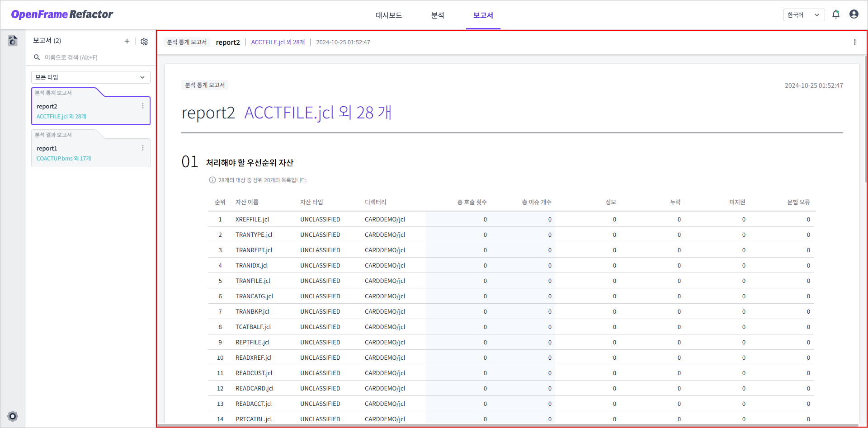Open the bottom-left gear settings icon

(x=13, y=416)
